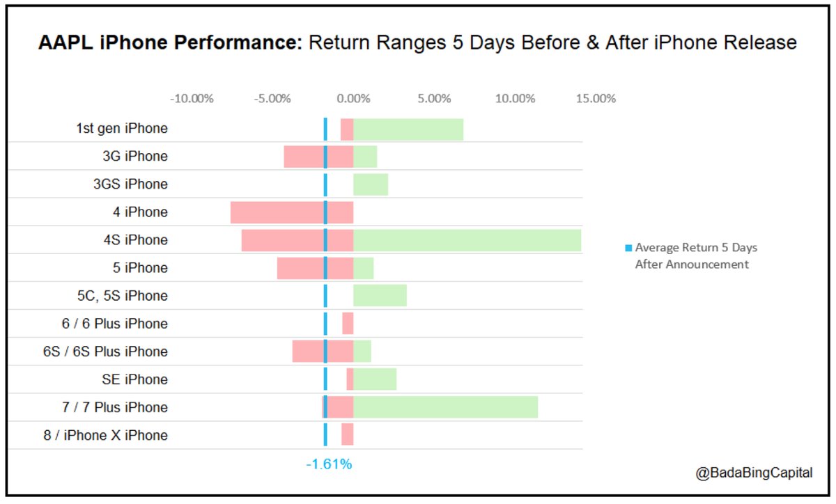The width and height of the screenshot is (836, 504).
Task: Select the 3GS iPhone green bar
Action: [x=371, y=184]
